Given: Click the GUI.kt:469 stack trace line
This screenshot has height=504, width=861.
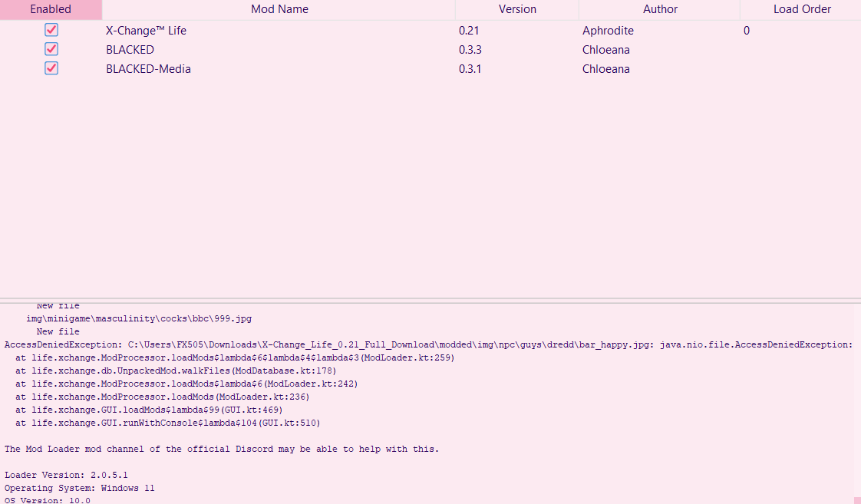Looking at the screenshot, I should pos(149,410).
